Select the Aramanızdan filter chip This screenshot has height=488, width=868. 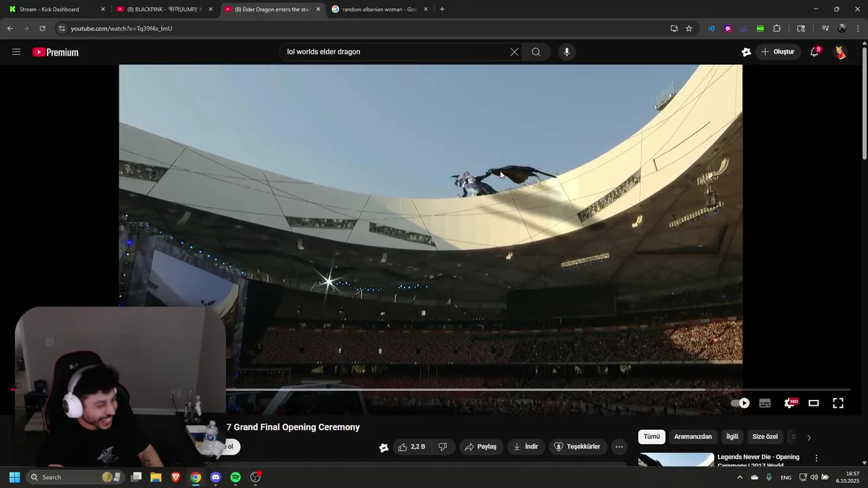693,437
